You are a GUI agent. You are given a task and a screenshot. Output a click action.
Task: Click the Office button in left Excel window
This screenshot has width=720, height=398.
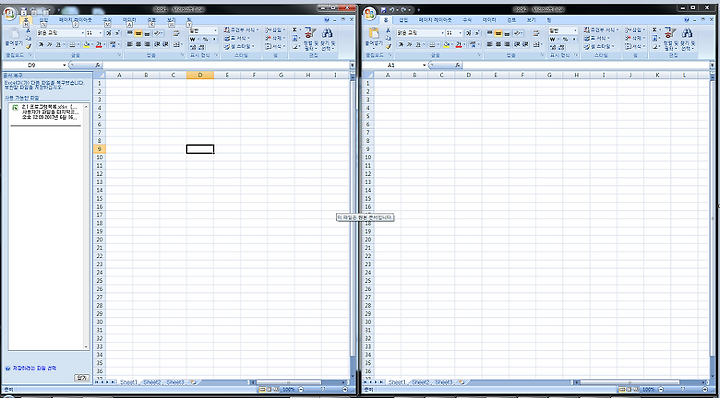click(9, 13)
